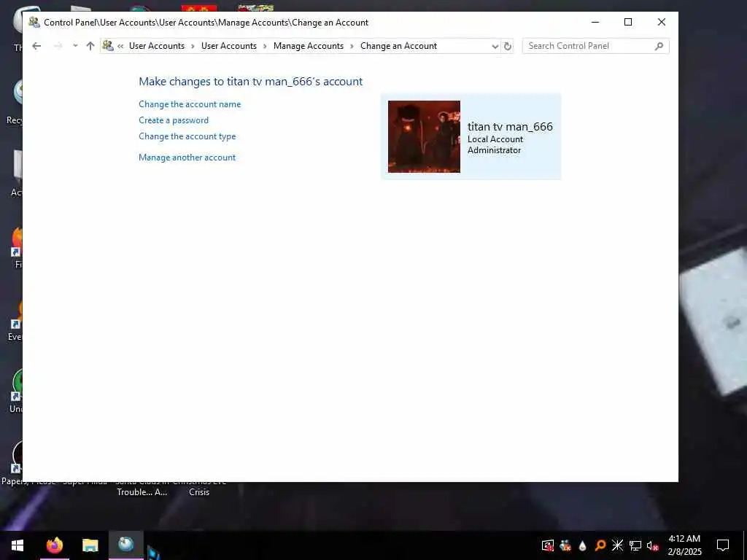Screen dimensions: 747x560
Task: Open chevron after Manage Accounts breadcrumb
Action: click(x=352, y=46)
